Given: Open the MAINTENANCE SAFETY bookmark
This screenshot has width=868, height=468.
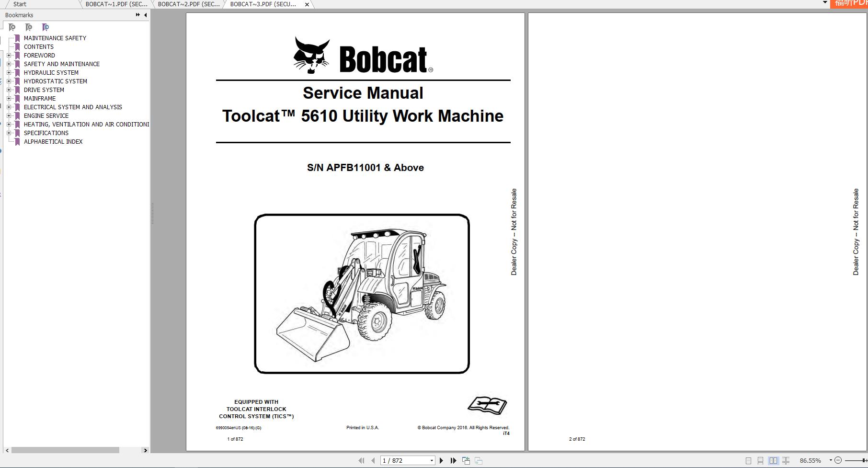Looking at the screenshot, I should coord(55,38).
